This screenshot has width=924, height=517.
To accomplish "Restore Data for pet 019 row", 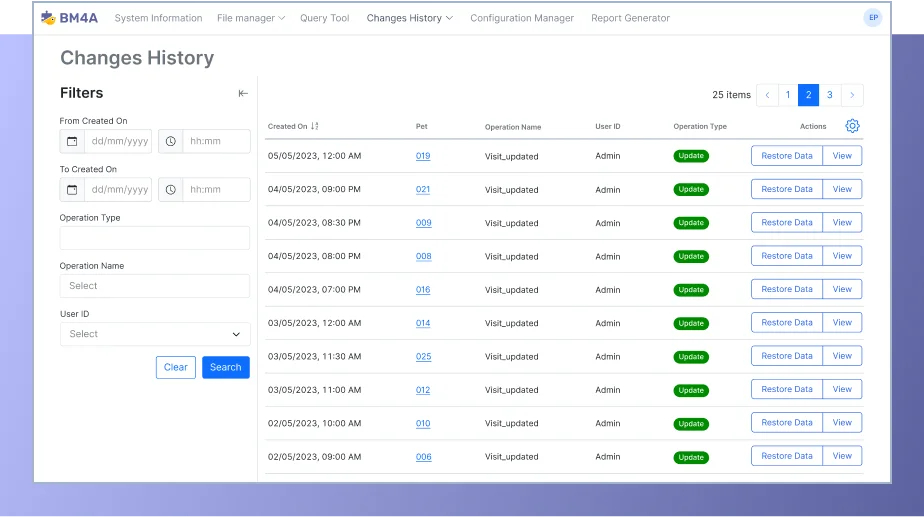I will point(787,156).
